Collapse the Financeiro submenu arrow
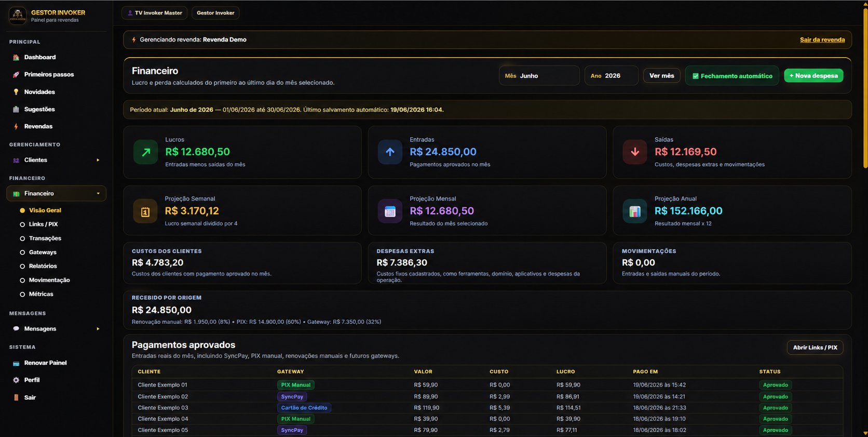Viewport: 868px width, 437px height. click(98, 193)
